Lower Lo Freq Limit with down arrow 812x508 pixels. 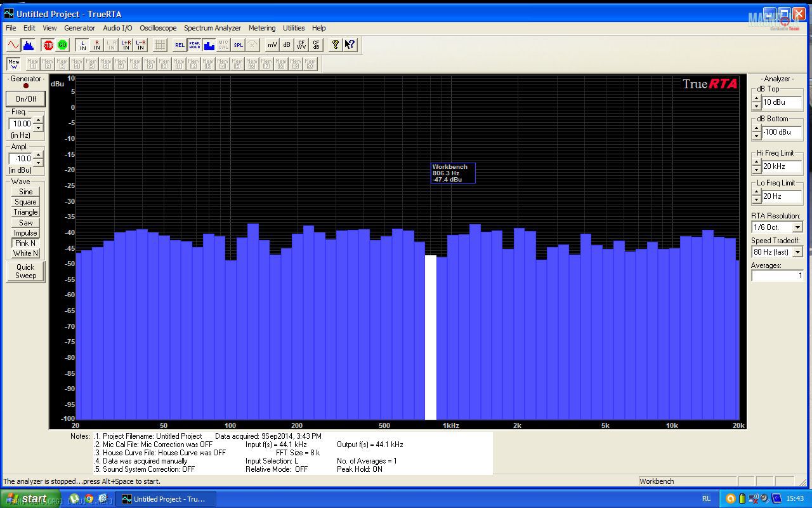point(756,200)
